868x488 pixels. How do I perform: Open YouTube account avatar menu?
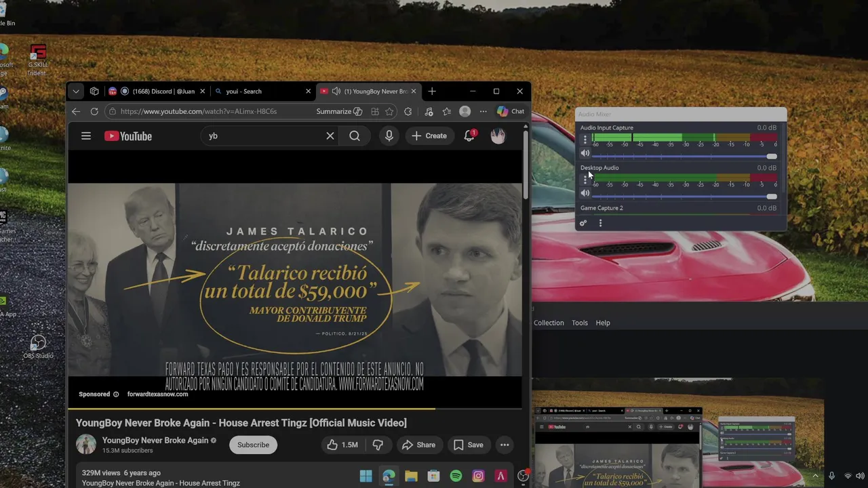click(498, 136)
